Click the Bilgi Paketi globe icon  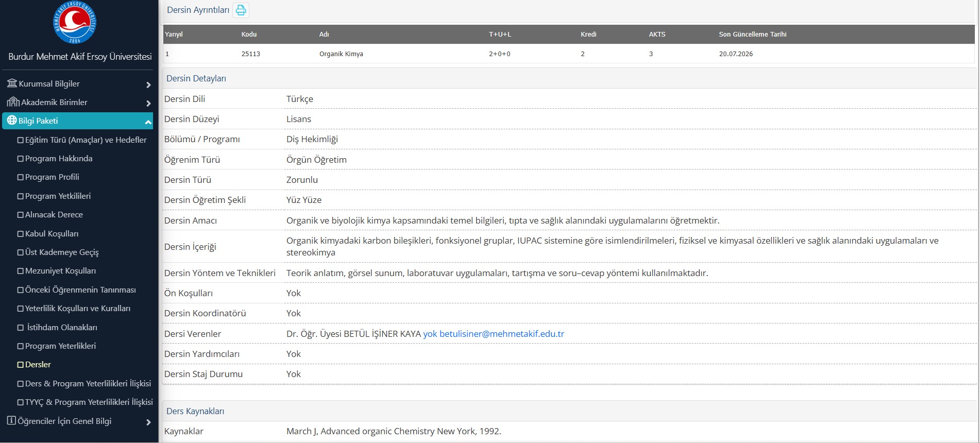[12, 120]
